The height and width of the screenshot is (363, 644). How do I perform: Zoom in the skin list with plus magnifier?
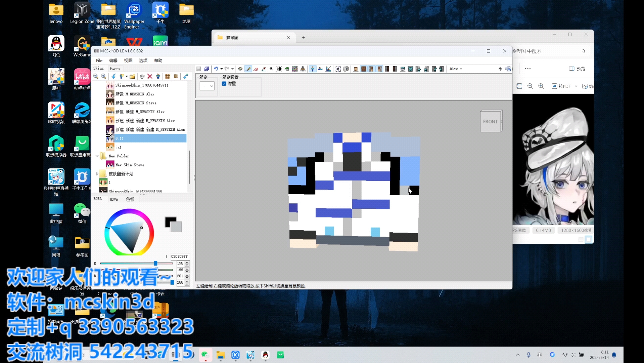104,77
